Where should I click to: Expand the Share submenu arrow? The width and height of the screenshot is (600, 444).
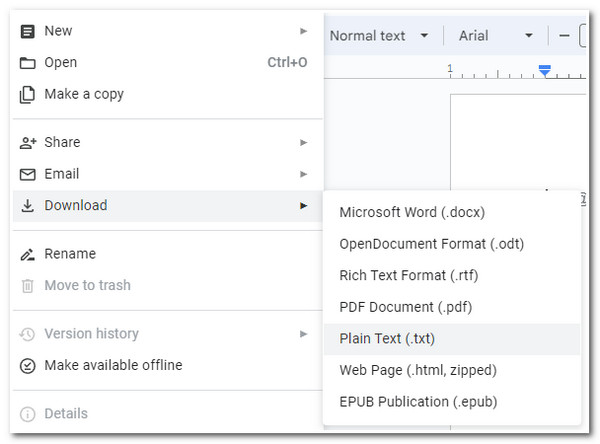pyautogui.click(x=303, y=142)
